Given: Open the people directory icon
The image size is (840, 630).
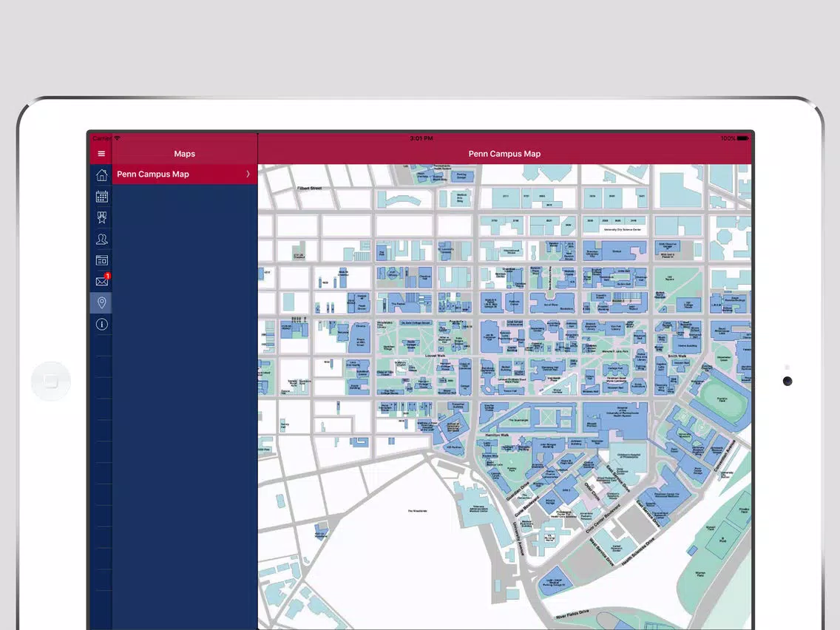Looking at the screenshot, I should click(101, 239).
